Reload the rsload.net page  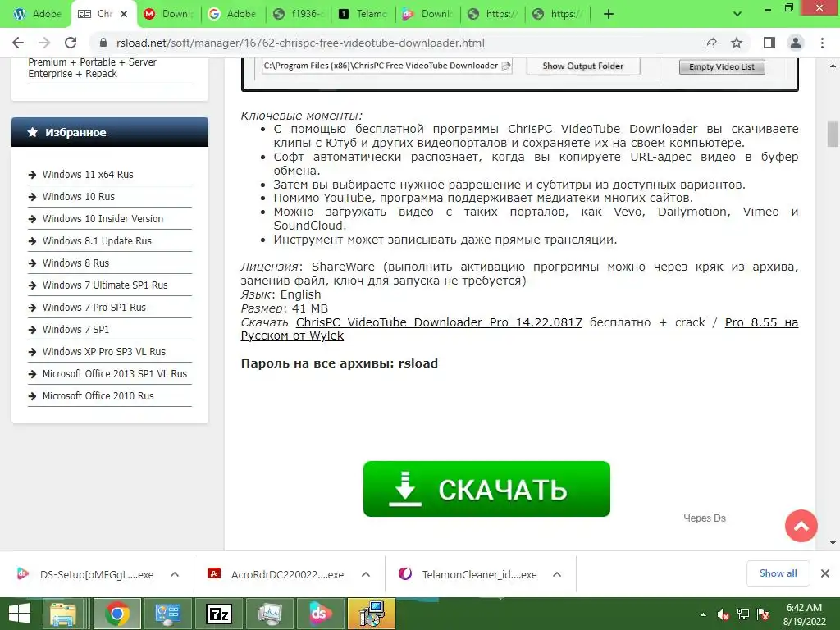[x=71, y=43]
